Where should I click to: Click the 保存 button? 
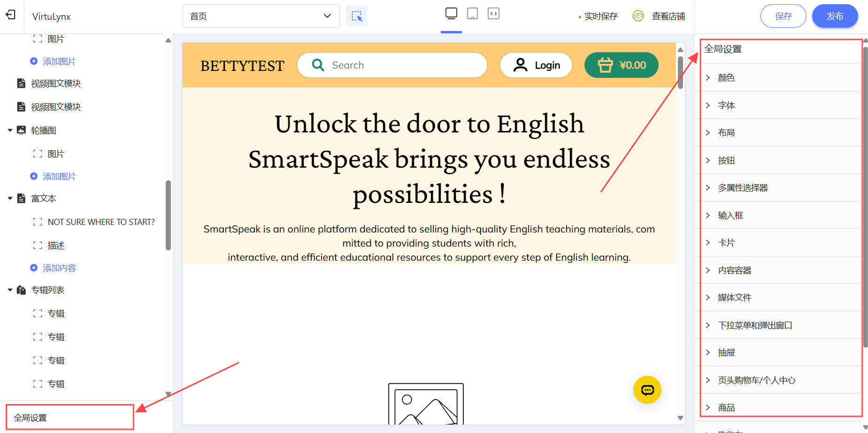(x=783, y=16)
